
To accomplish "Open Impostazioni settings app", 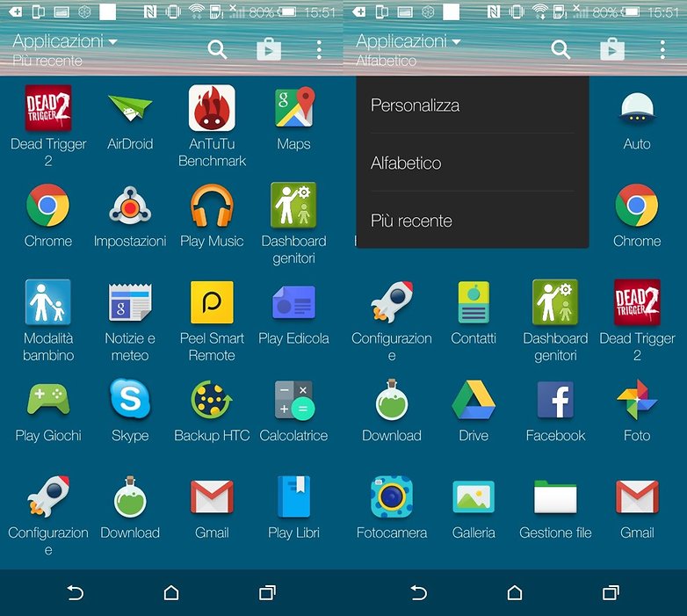I will (x=130, y=205).
